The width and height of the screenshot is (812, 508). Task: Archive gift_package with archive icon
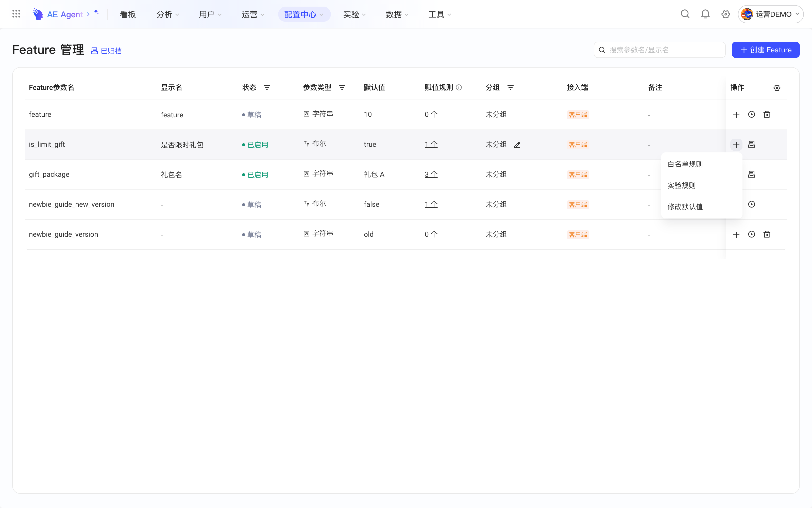tap(752, 174)
